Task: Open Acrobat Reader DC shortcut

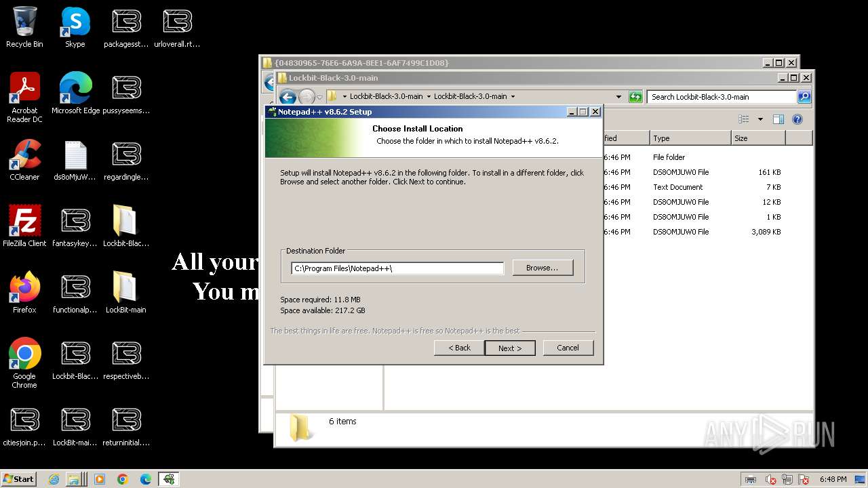Action: click(24, 98)
